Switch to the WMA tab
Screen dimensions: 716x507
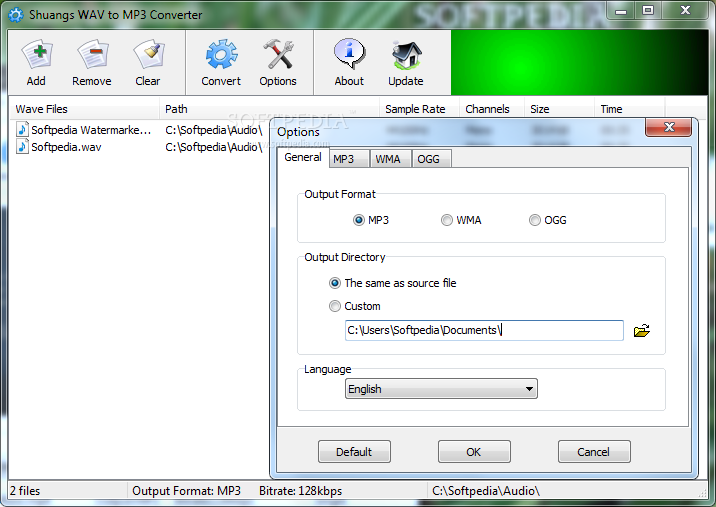coord(390,159)
